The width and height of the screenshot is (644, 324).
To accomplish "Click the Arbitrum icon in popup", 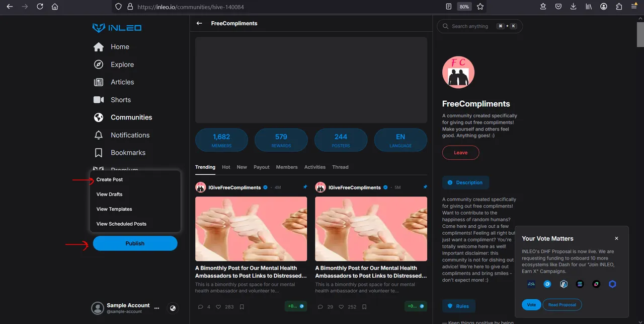I will tap(563, 284).
